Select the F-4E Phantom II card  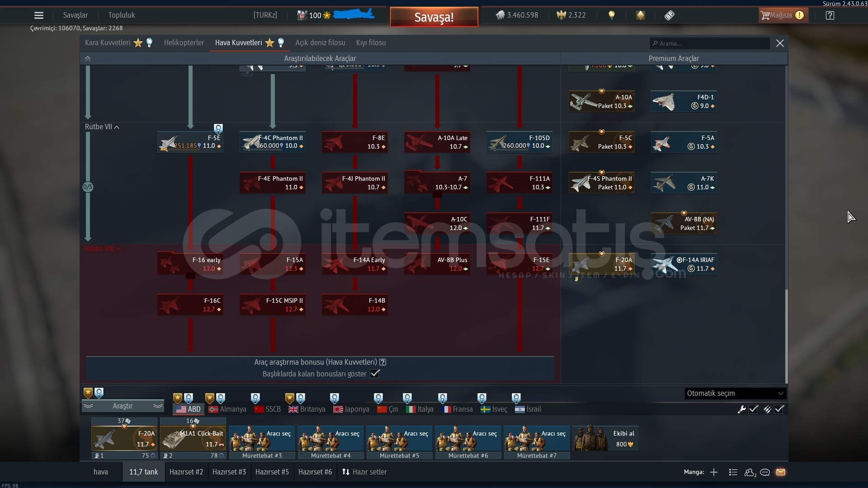point(273,183)
